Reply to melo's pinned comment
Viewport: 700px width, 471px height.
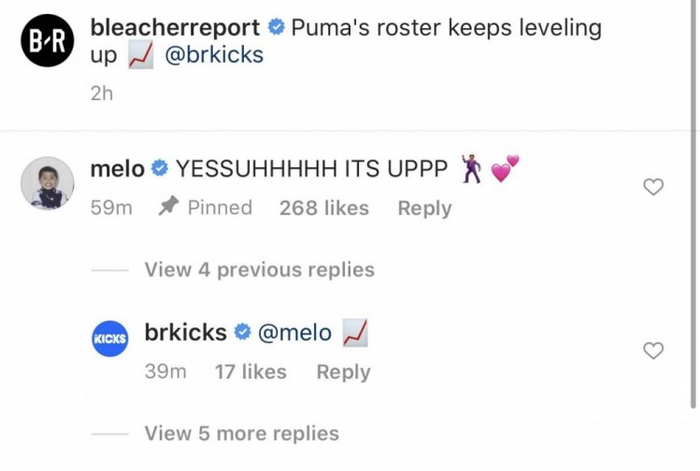click(x=424, y=208)
